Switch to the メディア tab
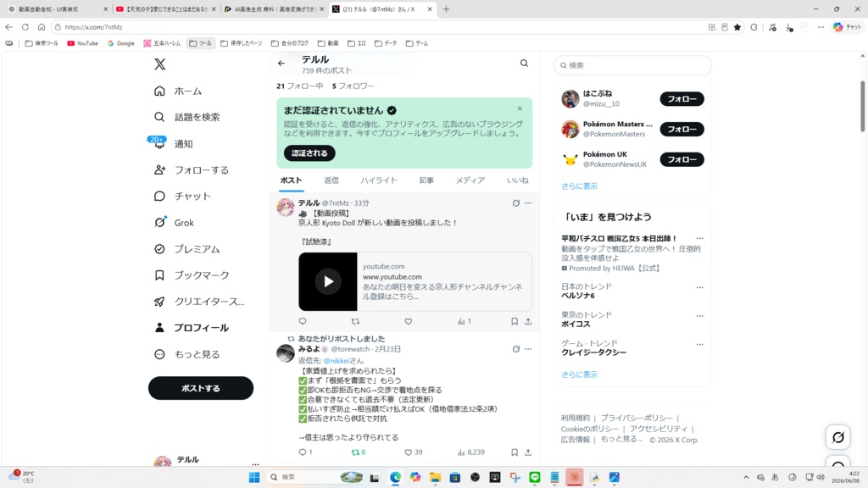 [x=470, y=180]
